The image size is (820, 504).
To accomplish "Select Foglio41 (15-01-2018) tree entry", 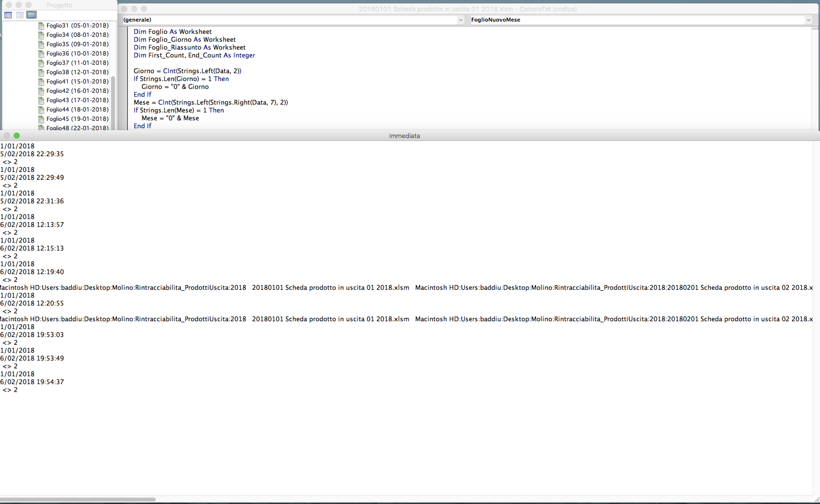I will pyautogui.click(x=77, y=82).
